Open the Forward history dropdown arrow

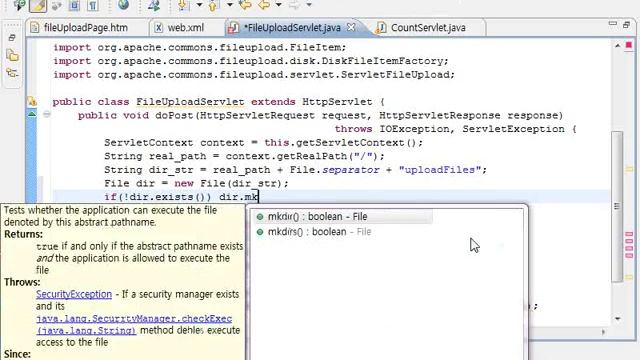[309, 5]
